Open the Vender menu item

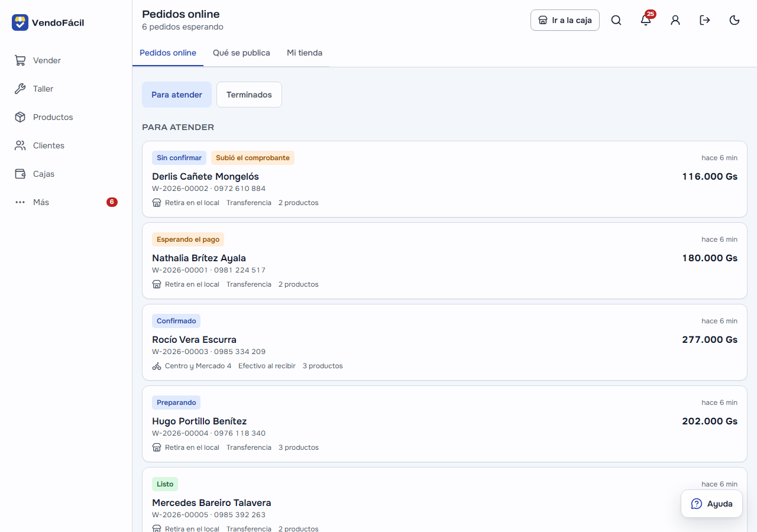66,60
